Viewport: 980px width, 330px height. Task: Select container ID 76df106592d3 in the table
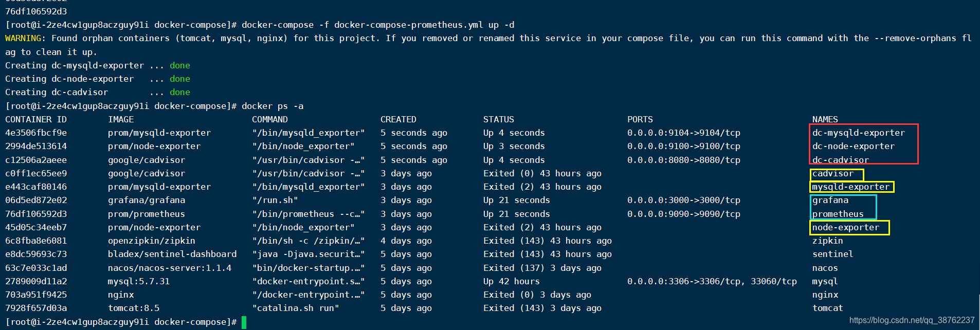tap(36, 214)
